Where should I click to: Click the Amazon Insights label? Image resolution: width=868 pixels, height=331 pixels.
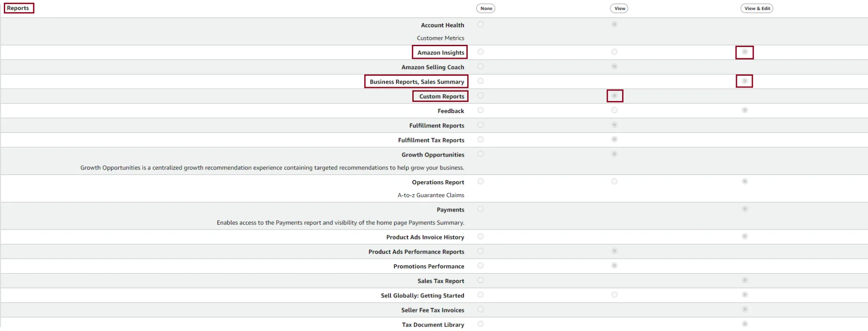coord(441,53)
